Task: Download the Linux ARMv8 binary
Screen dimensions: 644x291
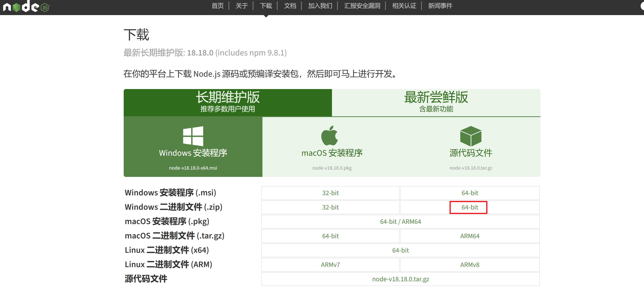Action: pos(470,264)
